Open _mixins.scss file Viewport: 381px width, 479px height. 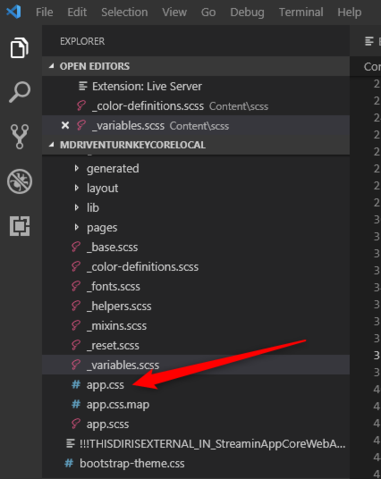196,326
